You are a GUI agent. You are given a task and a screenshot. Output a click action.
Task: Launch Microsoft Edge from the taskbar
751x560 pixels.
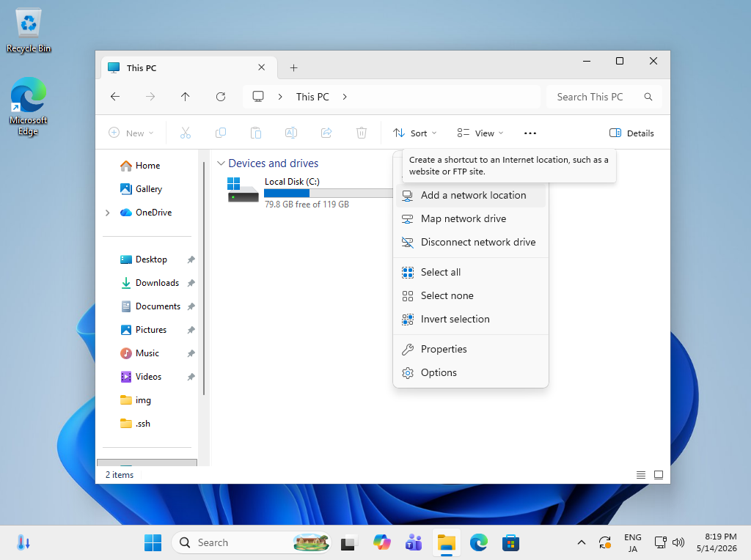pos(478,542)
